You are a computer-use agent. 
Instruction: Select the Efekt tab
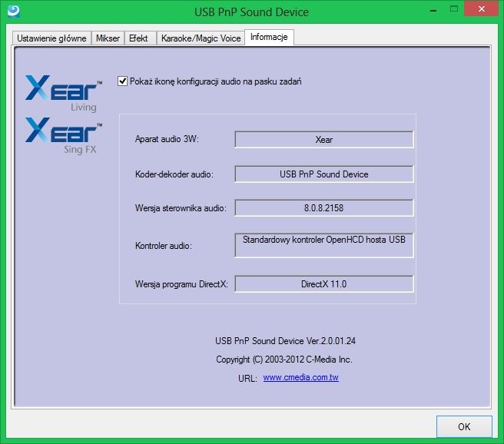coord(140,38)
